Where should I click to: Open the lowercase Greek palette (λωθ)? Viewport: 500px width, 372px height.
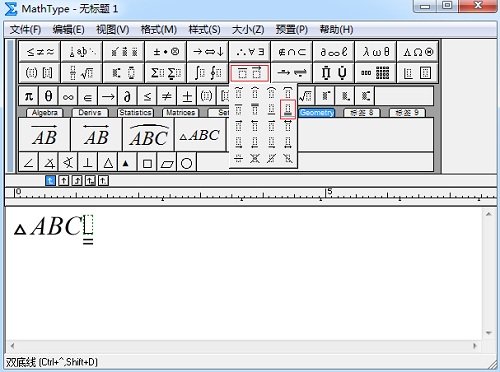[x=376, y=52]
